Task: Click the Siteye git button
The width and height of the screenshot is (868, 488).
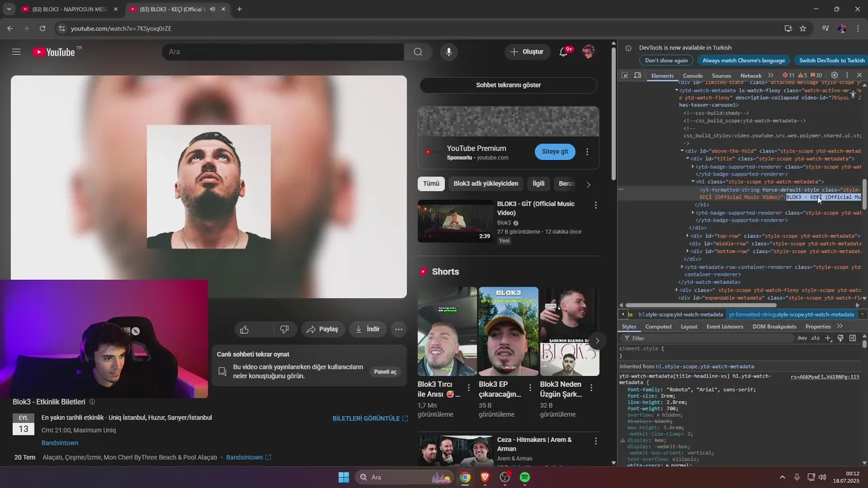Action: tap(555, 152)
